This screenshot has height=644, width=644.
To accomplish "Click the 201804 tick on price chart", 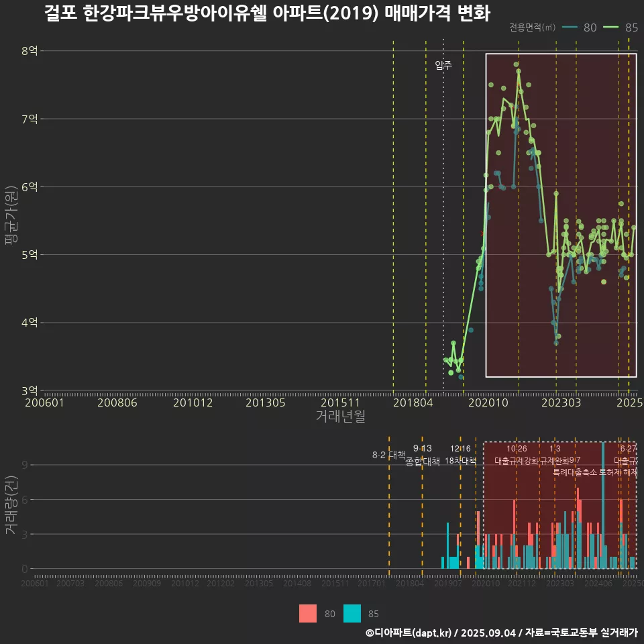I will [412, 402].
